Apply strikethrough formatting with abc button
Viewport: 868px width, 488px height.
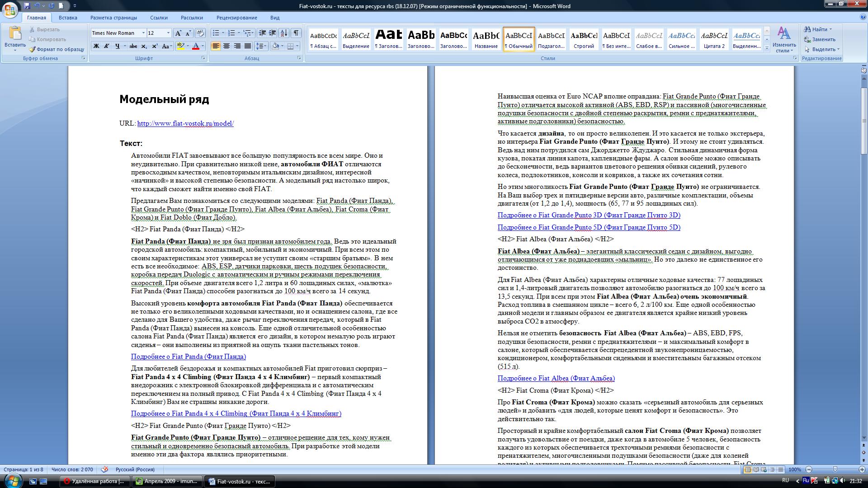133,46
